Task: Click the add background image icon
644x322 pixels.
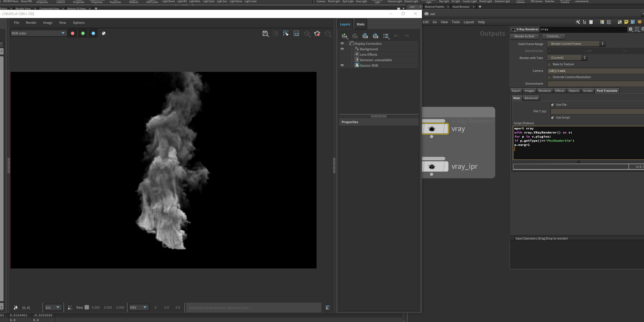Action: click(633, 22)
